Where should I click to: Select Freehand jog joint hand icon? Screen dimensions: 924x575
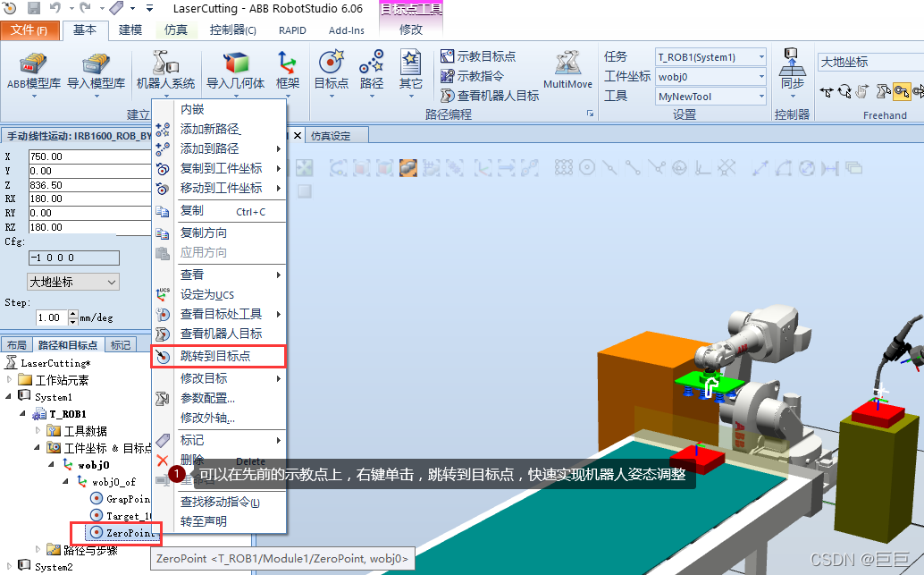click(x=862, y=91)
